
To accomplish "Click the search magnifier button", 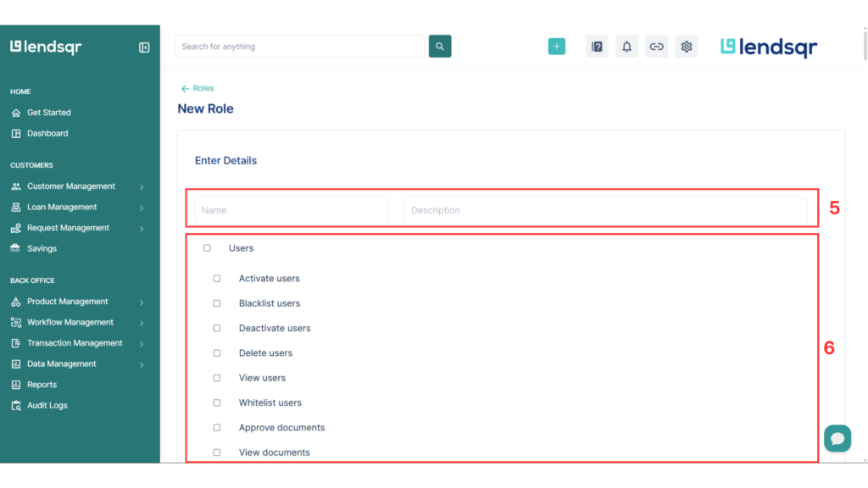I will (x=439, y=46).
